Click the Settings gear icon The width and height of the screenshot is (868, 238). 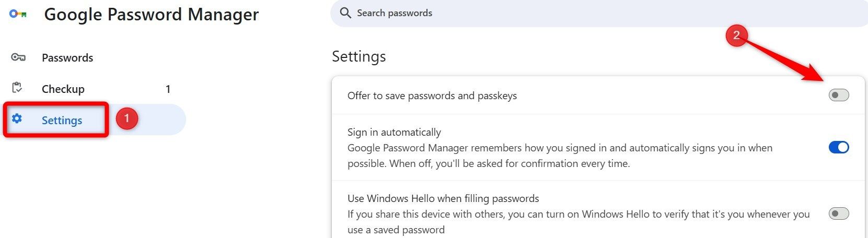pos(17,119)
